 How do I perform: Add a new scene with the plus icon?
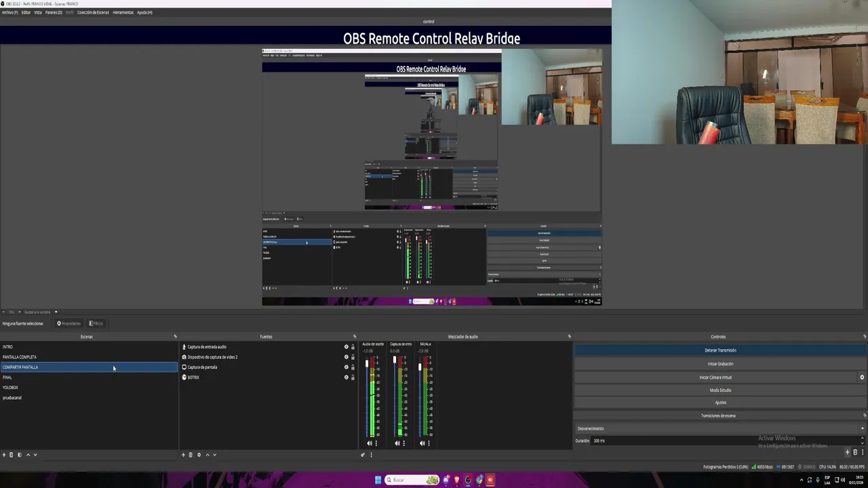[3, 455]
